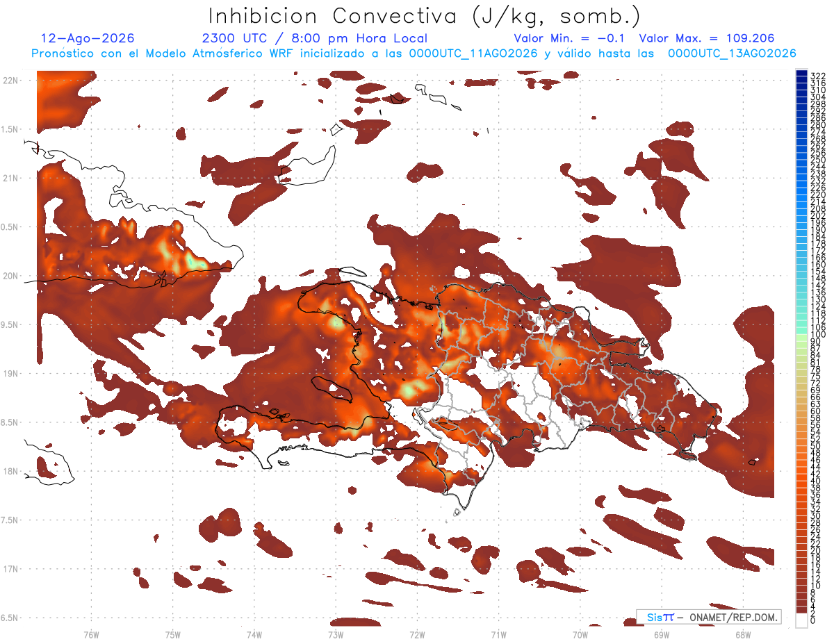Click the "70W" longitude label
Screen dimensions: 834x644
580,634
